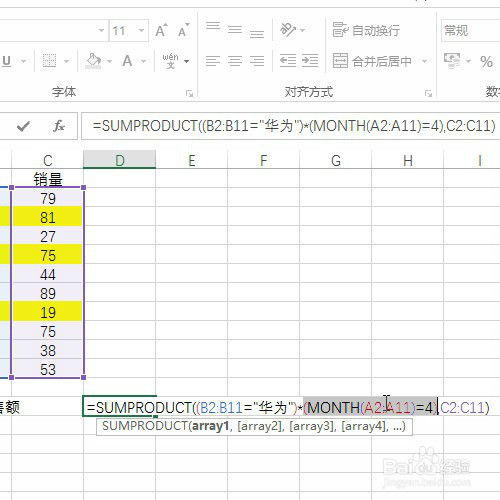Click 合并后居中 merge and center

click(372, 61)
